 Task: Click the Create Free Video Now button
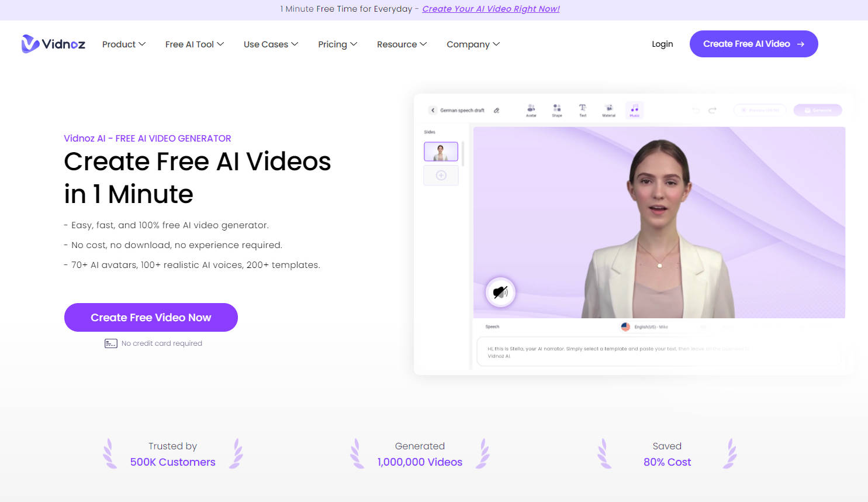click(151, 317)
